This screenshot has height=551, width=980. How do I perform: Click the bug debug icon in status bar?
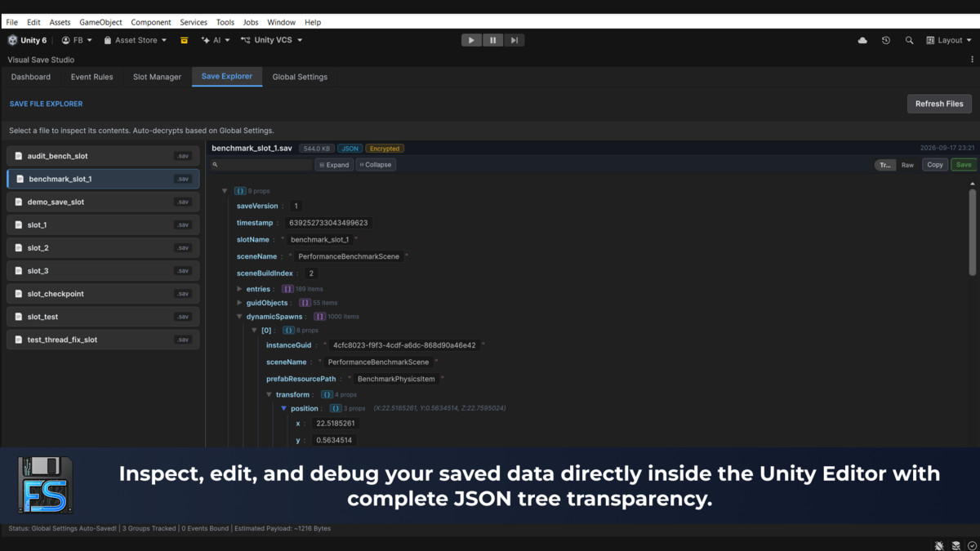click(940, 545)
